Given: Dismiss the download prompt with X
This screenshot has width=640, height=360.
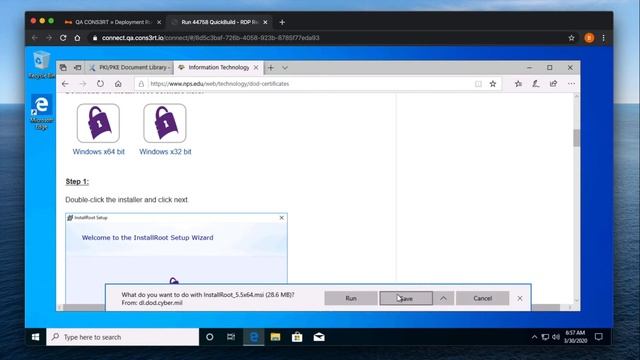Looking at the screenshot, I should tap(520, 298).
